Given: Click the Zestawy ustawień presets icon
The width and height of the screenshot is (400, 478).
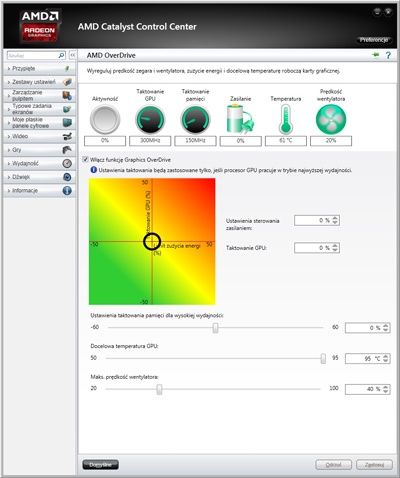Looking at the screenshot, I should tap(67, 82).
